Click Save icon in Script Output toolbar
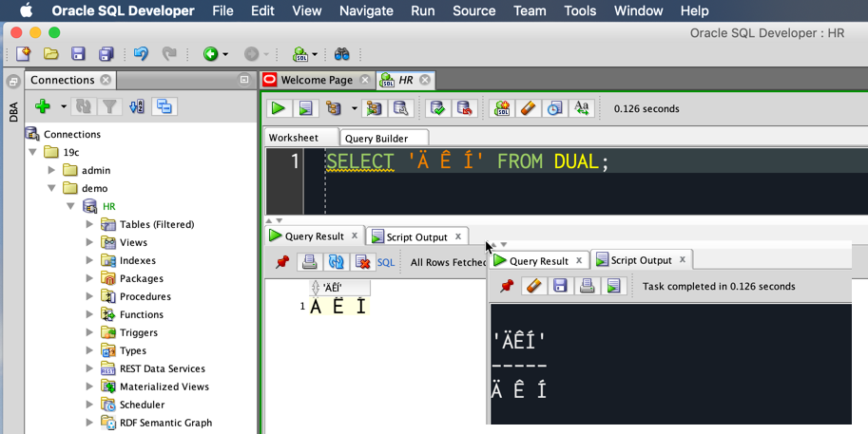This screenshot has width=868, height=434. (560, 286)
